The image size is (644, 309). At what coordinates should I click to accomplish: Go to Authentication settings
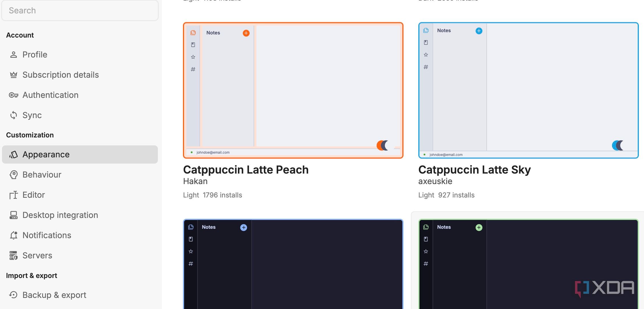point(80,95)
